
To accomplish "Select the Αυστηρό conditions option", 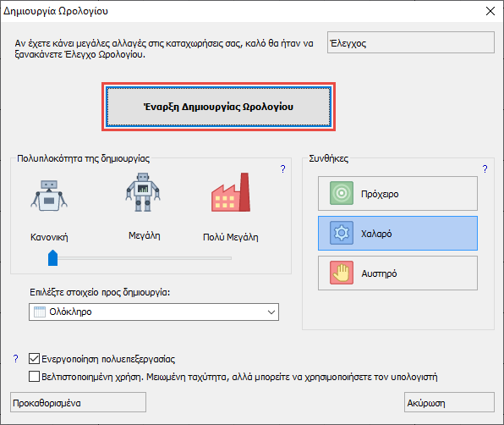I will (397, 273).
